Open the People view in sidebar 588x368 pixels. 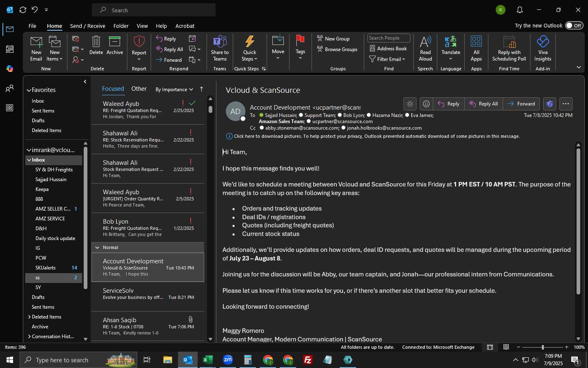10,88
